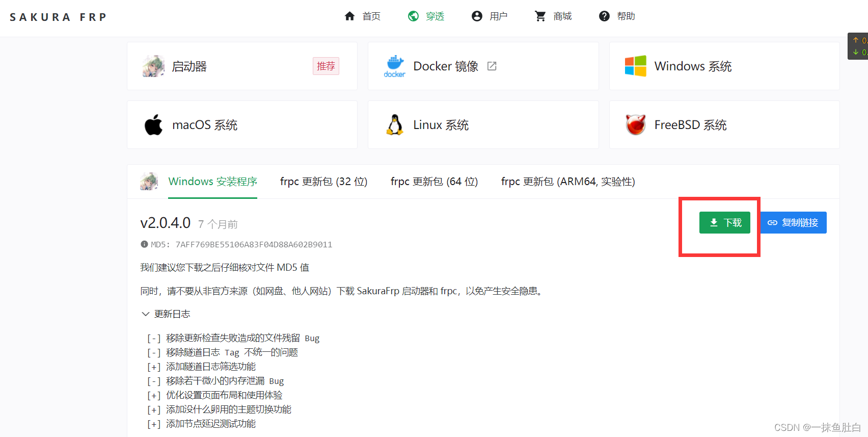Click the 推荐 badge on the launcher card
The height and width of the screenshot is (437, 868).
tap(326, 66)
